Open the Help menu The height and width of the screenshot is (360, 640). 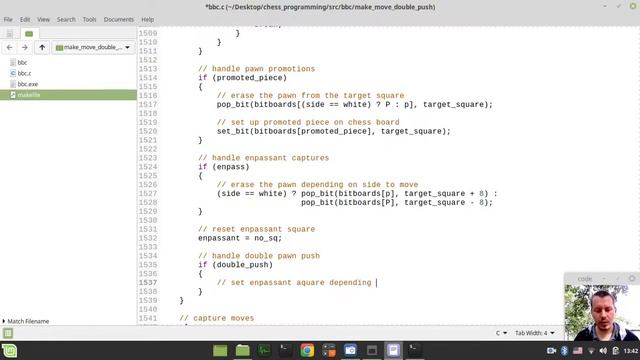(147, 20)
